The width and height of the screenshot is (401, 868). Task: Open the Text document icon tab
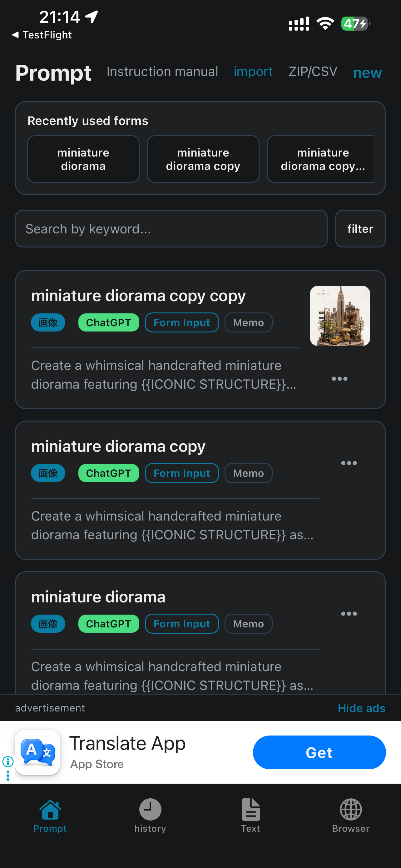tap(250, 809)
